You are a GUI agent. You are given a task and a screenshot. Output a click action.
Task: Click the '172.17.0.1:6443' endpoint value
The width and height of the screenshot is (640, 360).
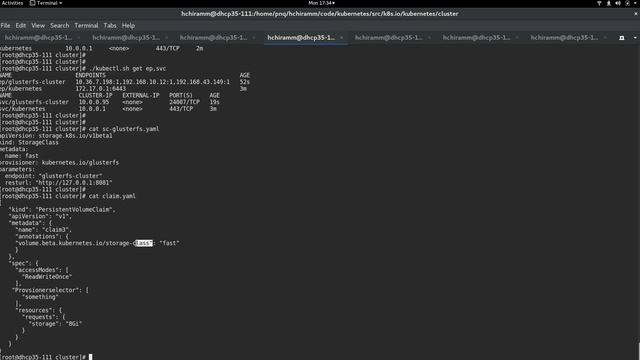100,89
